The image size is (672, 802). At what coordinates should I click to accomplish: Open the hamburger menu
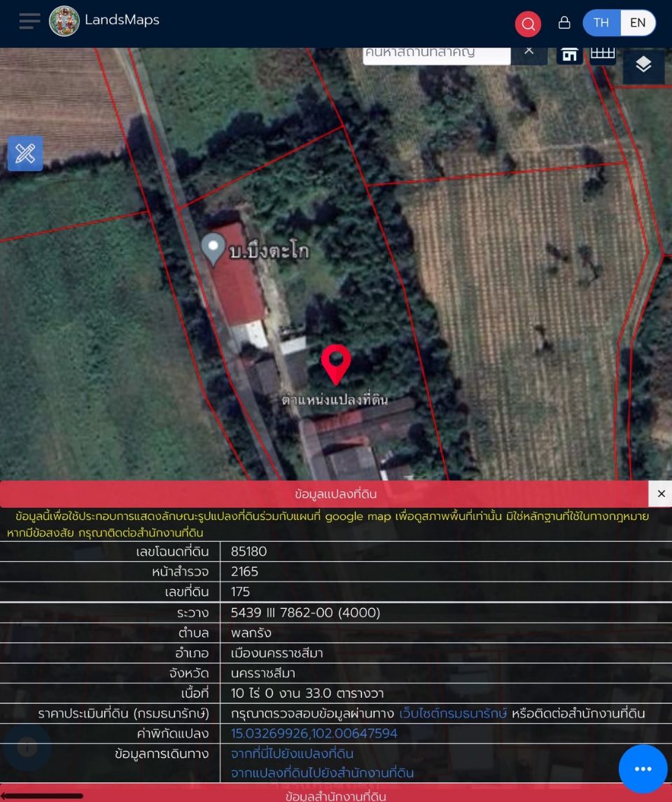pos(29,21)
